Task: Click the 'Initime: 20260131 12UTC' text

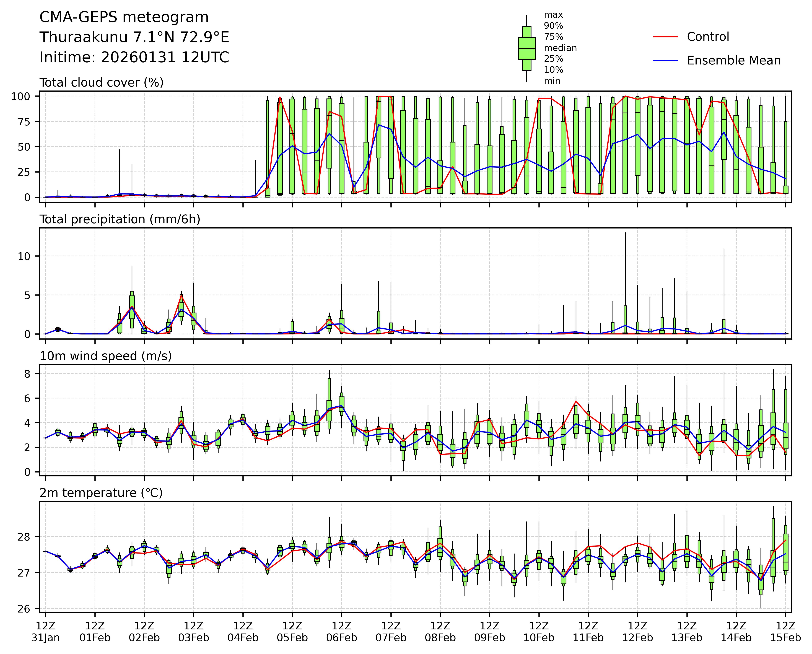Action: click(x=134, y=57)
